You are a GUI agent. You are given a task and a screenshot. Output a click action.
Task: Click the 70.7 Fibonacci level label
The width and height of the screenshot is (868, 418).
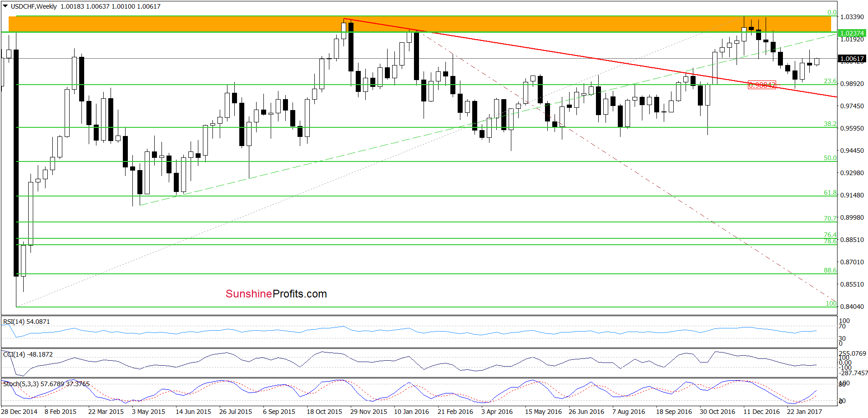coord(830,218)
